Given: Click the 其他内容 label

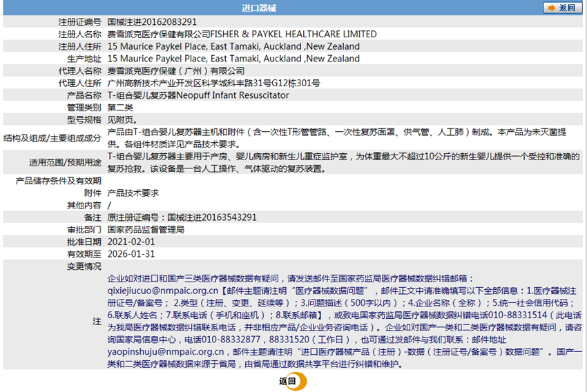Looking at the screenshot, I should [x=84, y=206].
